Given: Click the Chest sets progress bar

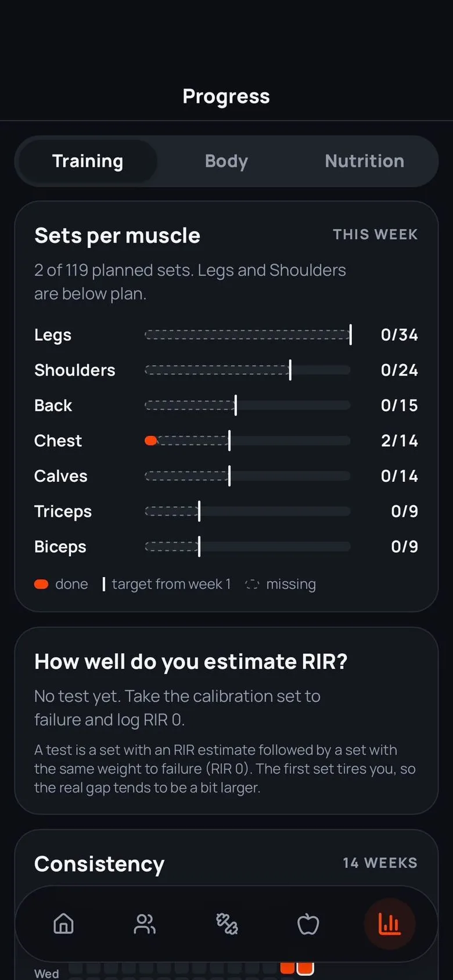Looking at the screenshot, I should 247,441.
